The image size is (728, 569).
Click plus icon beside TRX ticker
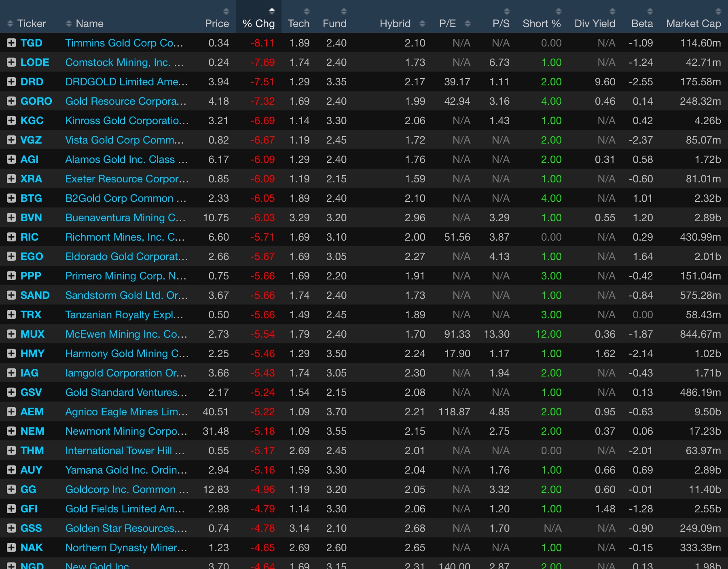click(11, 315)
